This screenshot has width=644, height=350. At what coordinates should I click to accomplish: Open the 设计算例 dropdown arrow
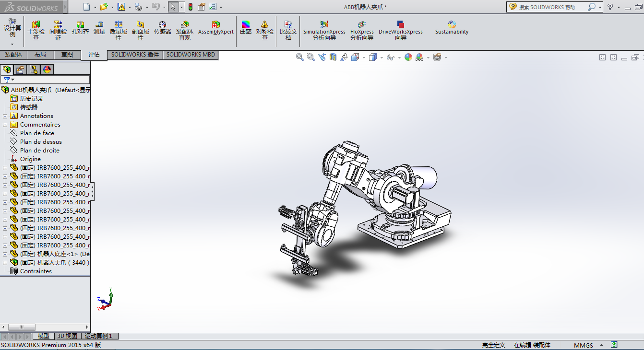(x=12, y=44)
